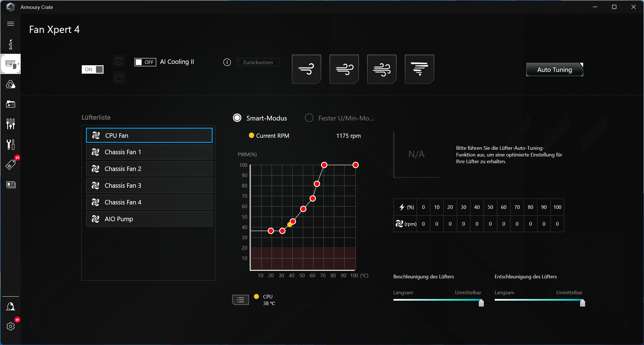Image resolution: width=644 pixels, height=345 pixels.
Task: Select AIO Pump in fan list
Action: (x=149, y=219)
